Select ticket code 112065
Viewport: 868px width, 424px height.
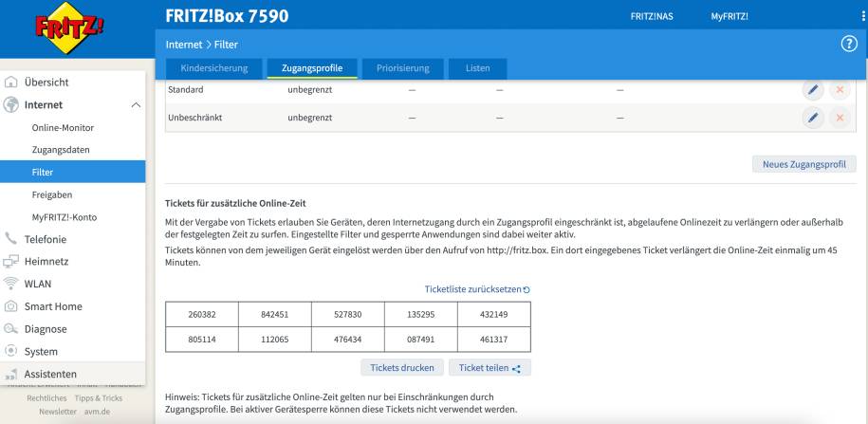point(274,340)
